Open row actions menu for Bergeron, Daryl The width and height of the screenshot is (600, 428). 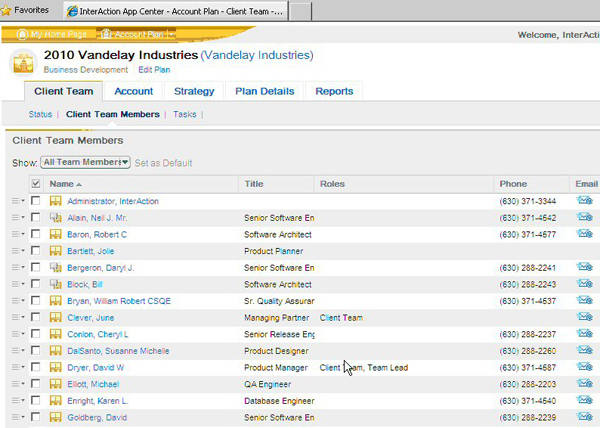click(18, 267)
